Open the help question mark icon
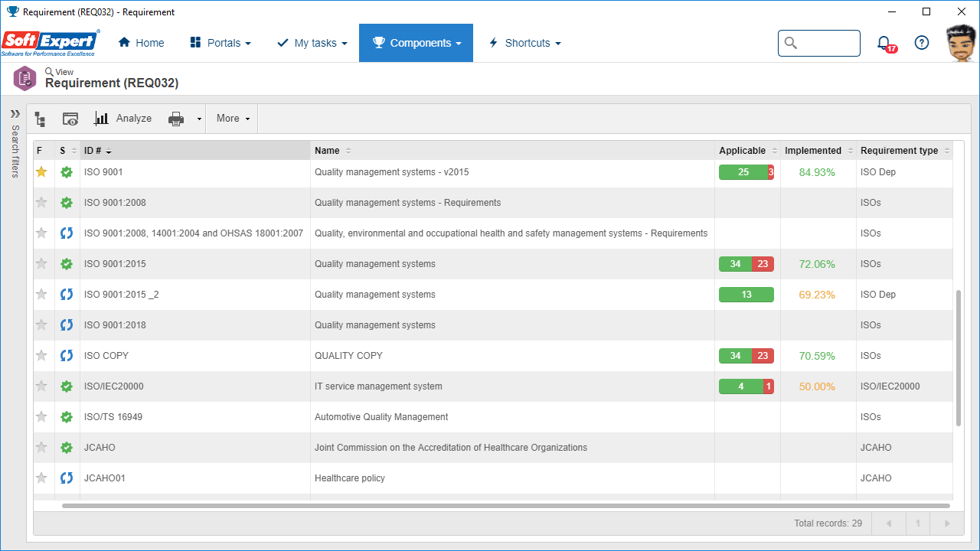980x551 pixels. [922, 43]
